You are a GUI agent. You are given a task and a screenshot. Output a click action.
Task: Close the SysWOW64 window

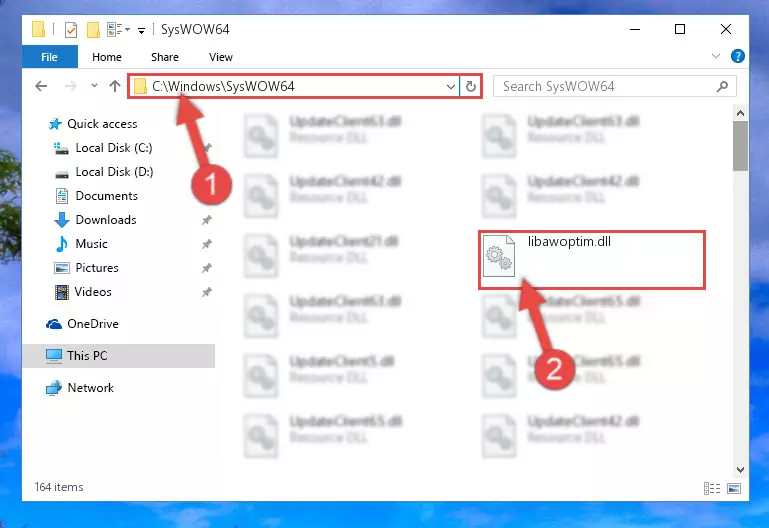pos(726,29)
